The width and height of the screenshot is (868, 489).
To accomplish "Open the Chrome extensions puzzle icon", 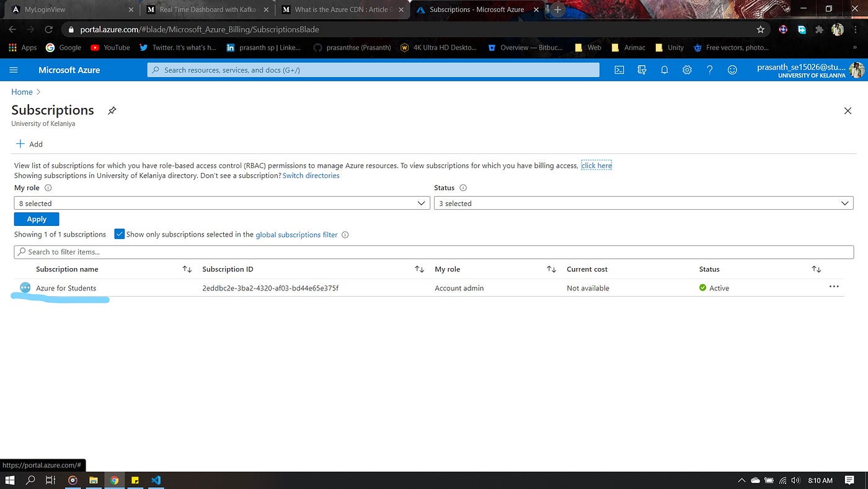I will [x=820, y=29].
